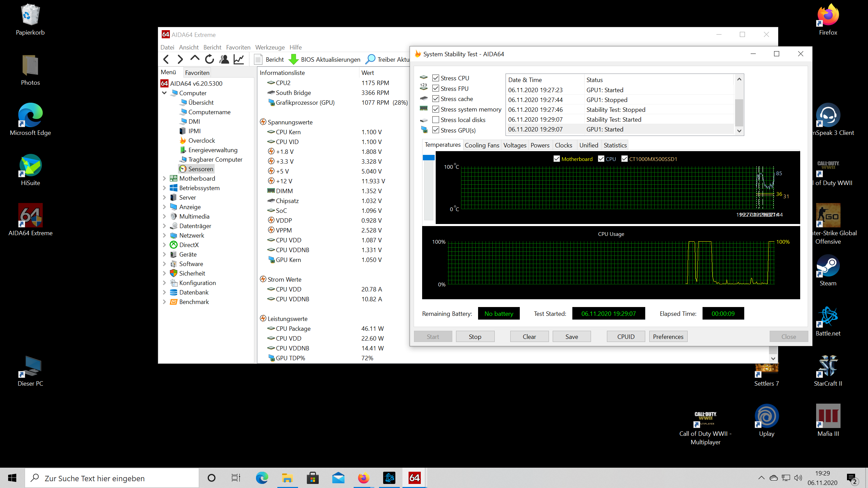Go up one level in AIDA64

tap(195, 59)
